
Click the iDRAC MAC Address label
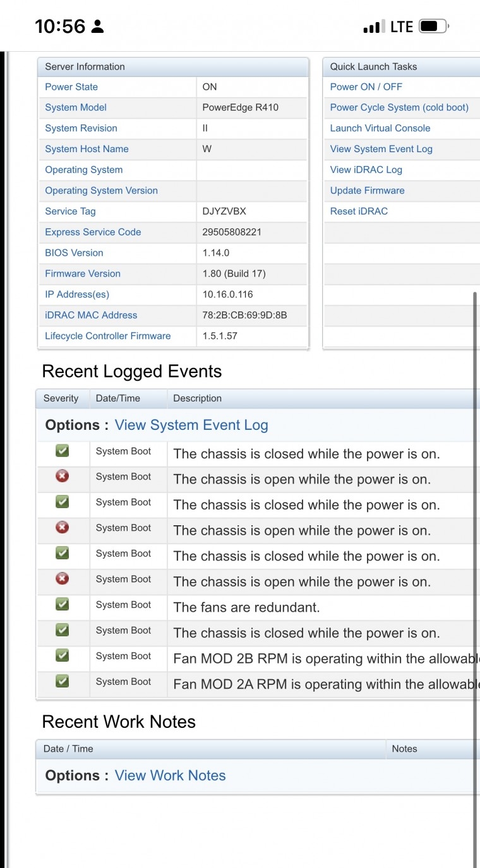point(91,315)
